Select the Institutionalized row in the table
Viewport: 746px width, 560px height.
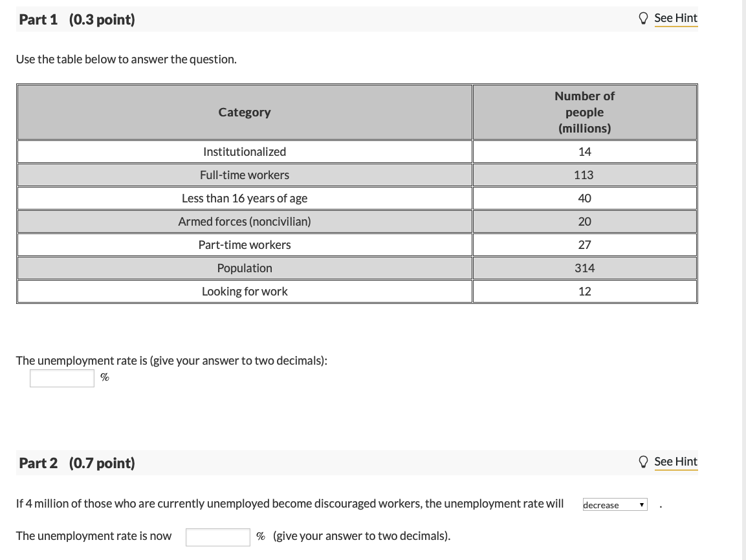tap(244, 151)
